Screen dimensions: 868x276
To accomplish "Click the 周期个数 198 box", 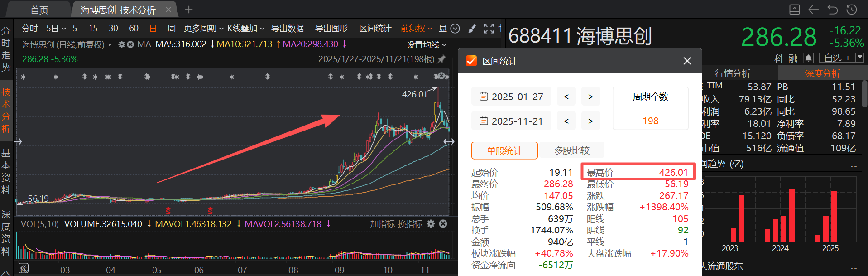I will (651, 109).
